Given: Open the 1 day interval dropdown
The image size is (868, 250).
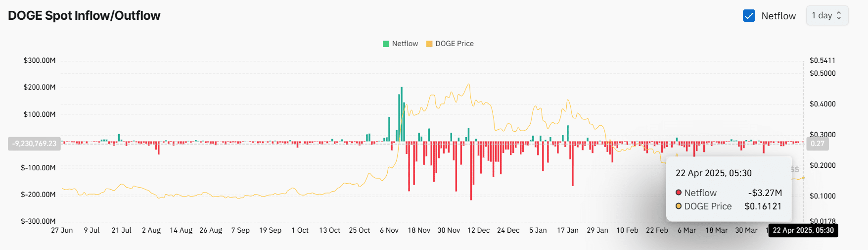Looking at the screenshot, I should [827, 15].
